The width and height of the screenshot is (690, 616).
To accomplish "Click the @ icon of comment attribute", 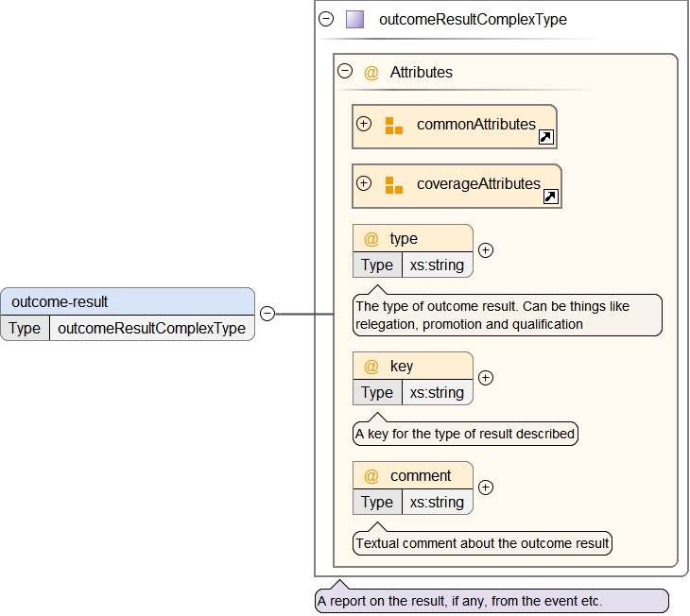I will click(x=371, y=476).
